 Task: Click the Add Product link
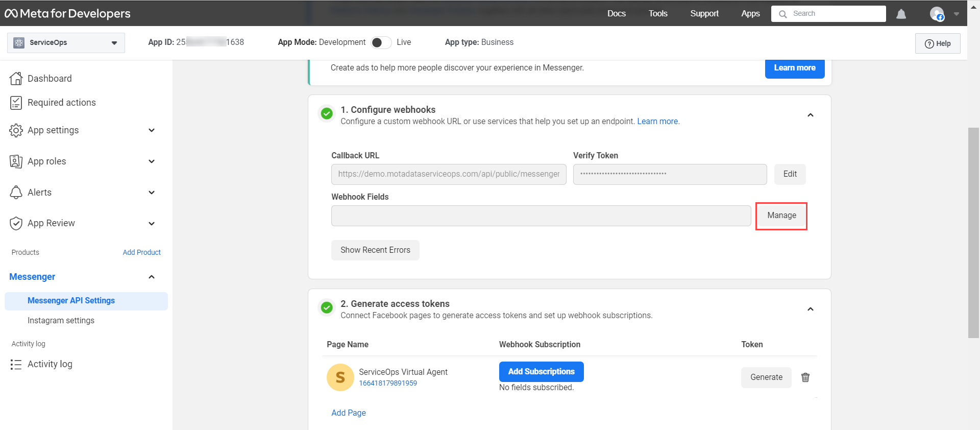(141, 252)
